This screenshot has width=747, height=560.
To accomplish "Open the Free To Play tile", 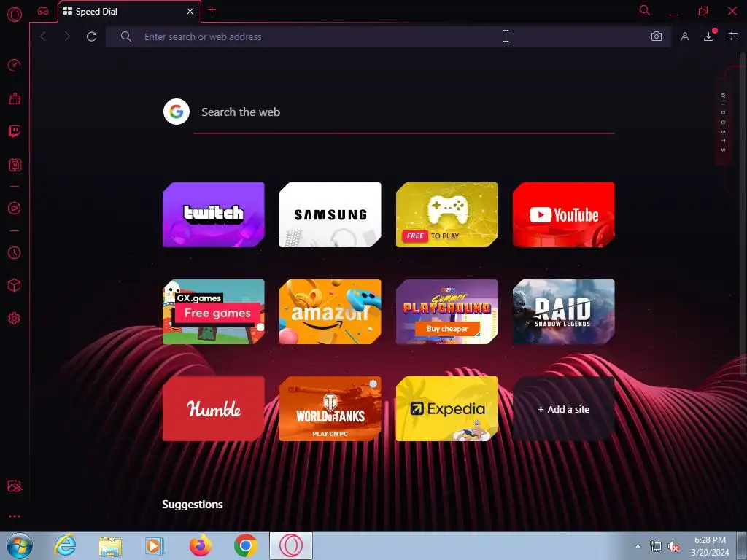I will 447,215.
